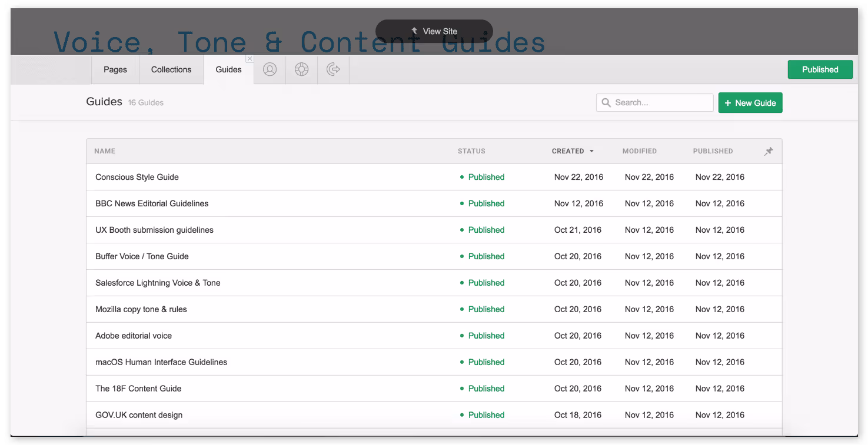The image size is (868, 445).
Task: Click created date Nov 22, 2016
Action: (x=579, y=177)
